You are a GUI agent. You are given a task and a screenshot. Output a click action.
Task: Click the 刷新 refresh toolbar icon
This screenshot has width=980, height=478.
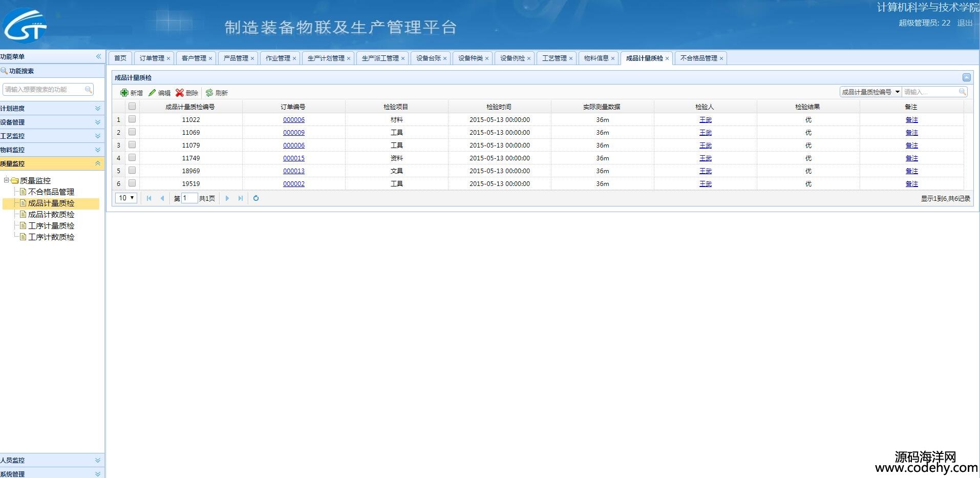point(209,93)
